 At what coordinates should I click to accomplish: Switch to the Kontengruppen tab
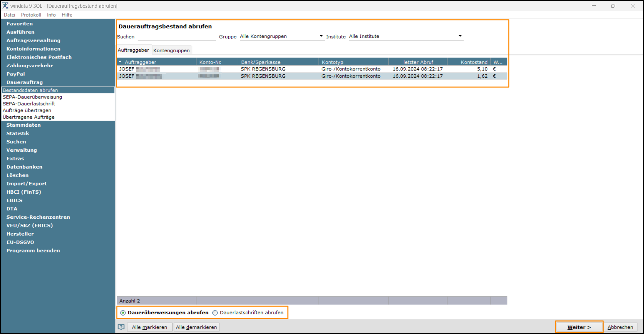coord(171,50)
